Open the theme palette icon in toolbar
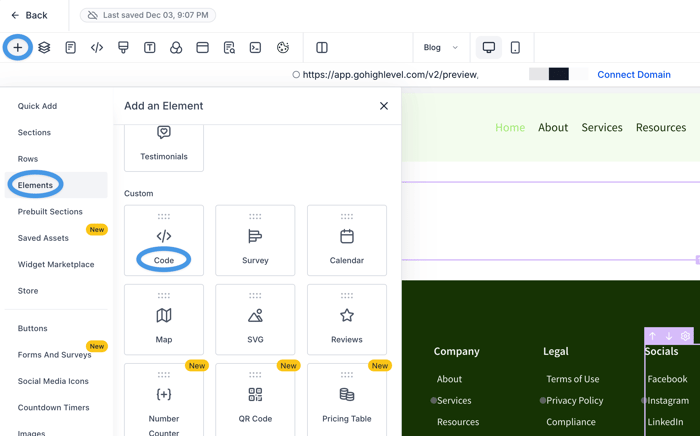The height and width of the screenshot is (436, 700). click(x=282, y=47)
